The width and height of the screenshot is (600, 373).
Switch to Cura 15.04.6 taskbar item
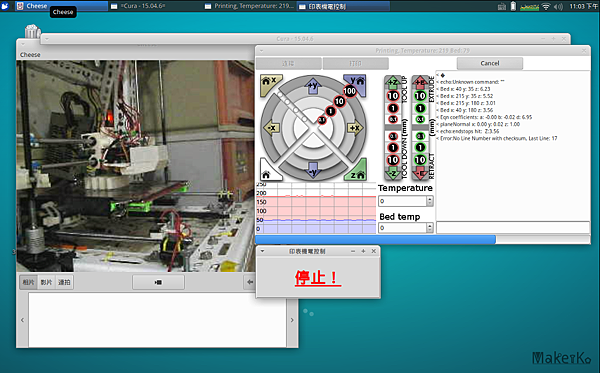point(155,6)
